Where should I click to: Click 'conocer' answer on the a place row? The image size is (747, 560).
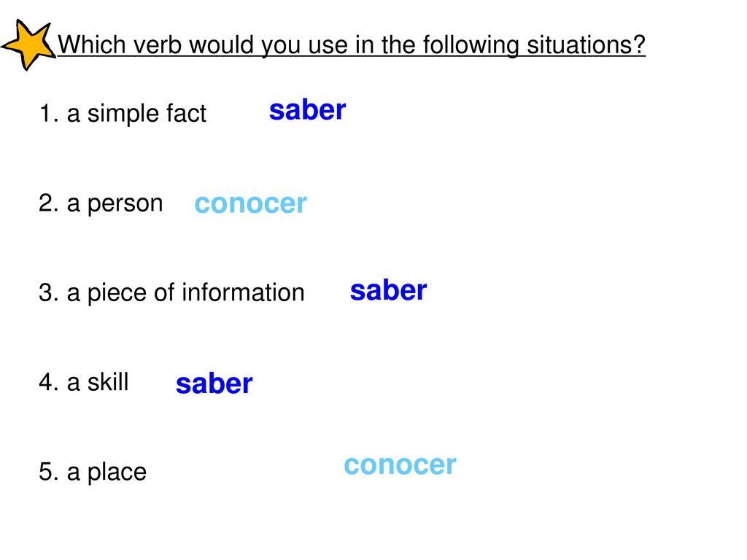(x=400, y=464)
